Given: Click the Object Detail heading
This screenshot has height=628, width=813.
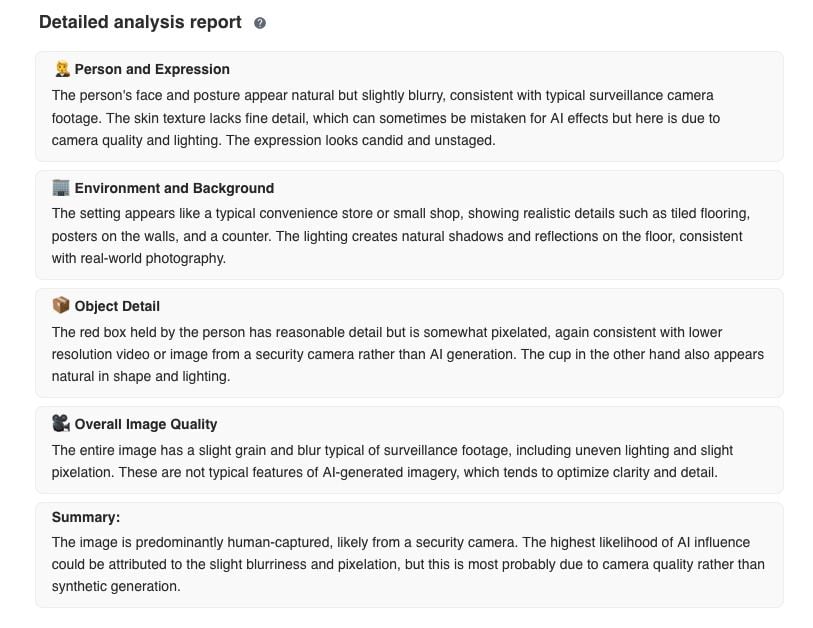Looking at the screenshot, I should [117, 306].
